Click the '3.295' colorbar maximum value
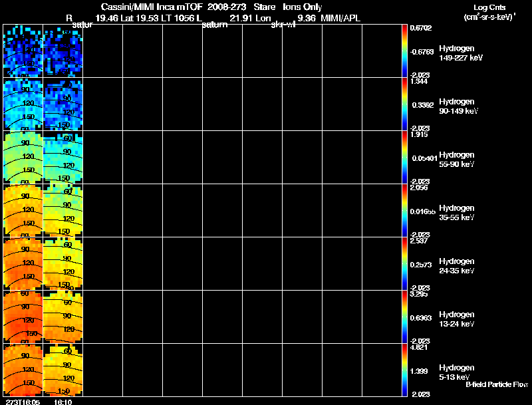 tap(419, 295)
